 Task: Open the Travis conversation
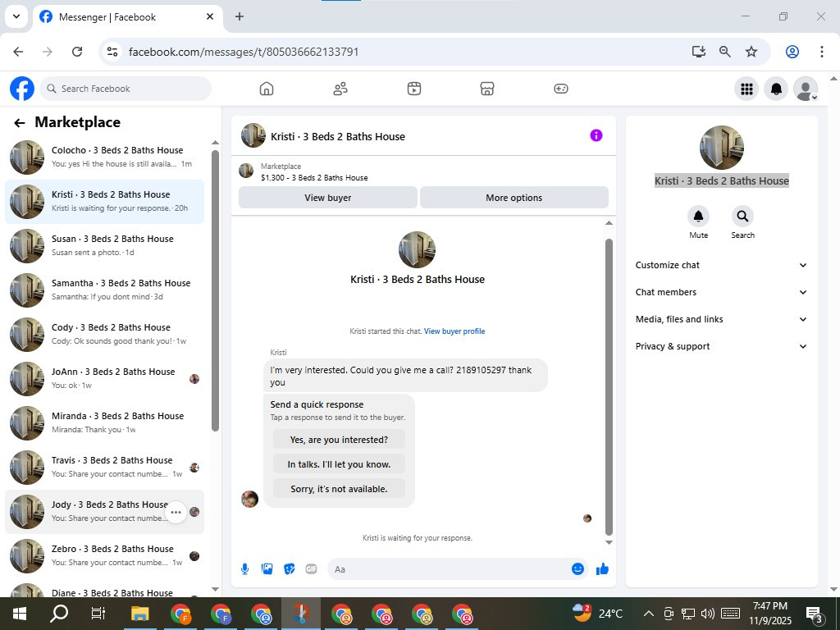pos(104,467)
